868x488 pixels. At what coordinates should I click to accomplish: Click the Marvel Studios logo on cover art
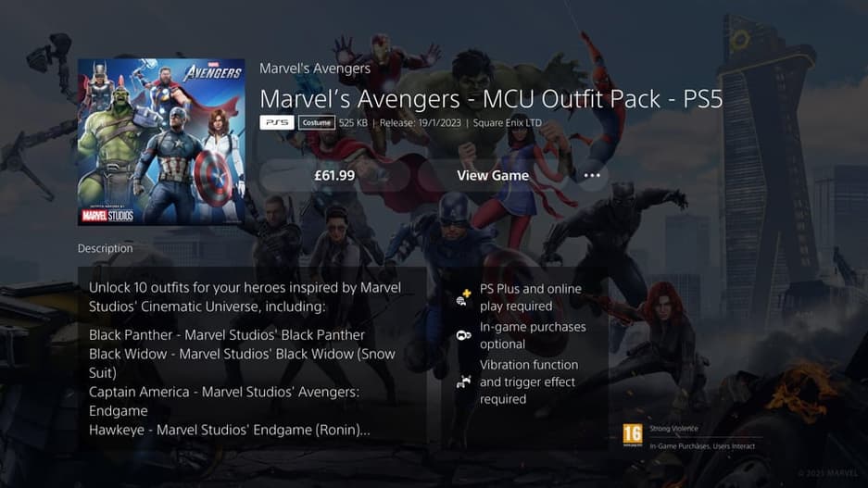(107, 215)
